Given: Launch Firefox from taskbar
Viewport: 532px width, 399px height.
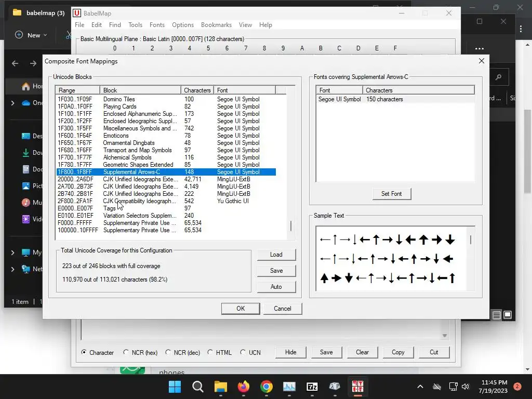Looking at the screenshot, I should point(244,387).
